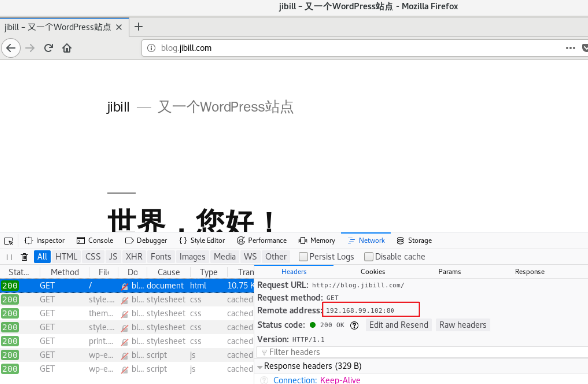
Task: Filter requests by Images
Action: [x=193, y=257]
